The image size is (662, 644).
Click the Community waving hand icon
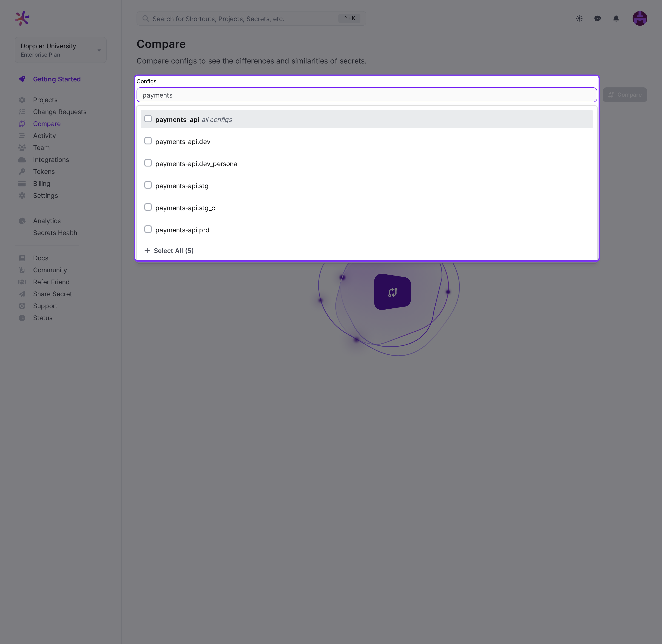22,270
